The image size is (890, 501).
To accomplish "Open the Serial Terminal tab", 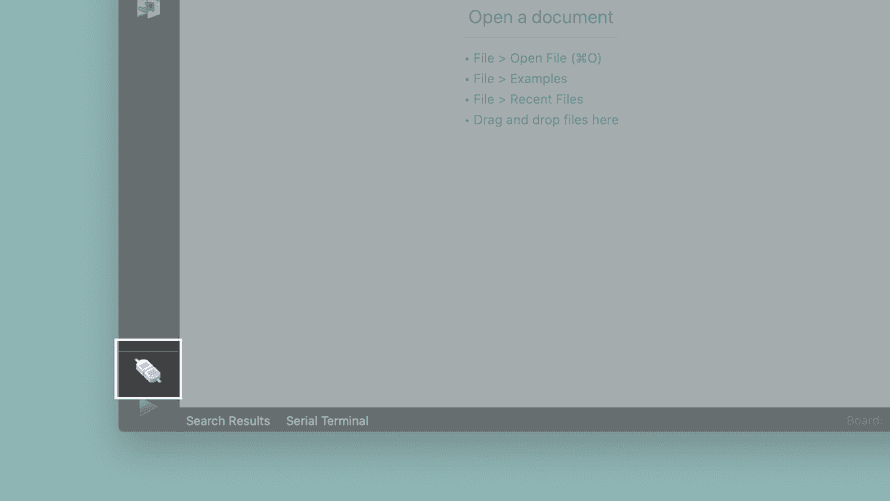I will (327, 421).
